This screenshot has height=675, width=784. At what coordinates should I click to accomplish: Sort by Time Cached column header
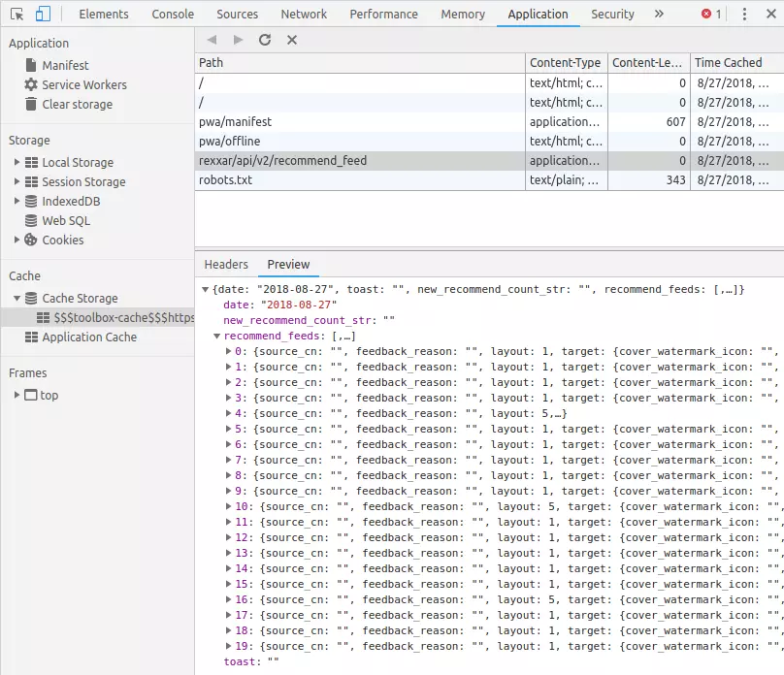coord(737,63)
